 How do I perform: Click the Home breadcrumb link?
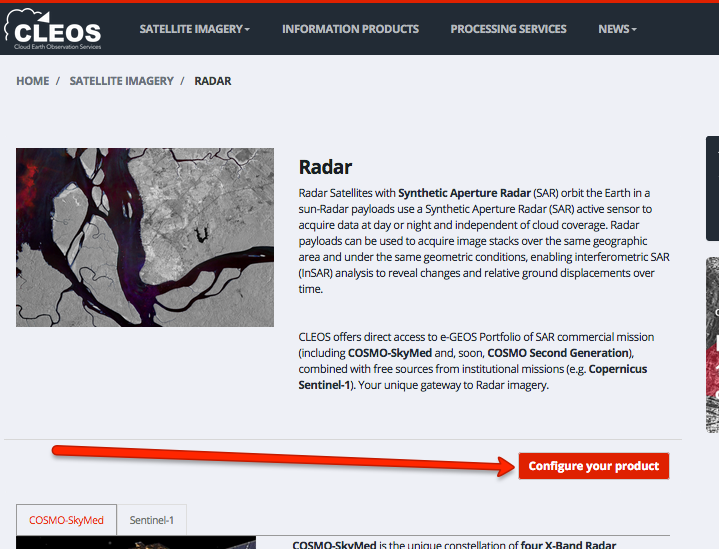(33, 81)
